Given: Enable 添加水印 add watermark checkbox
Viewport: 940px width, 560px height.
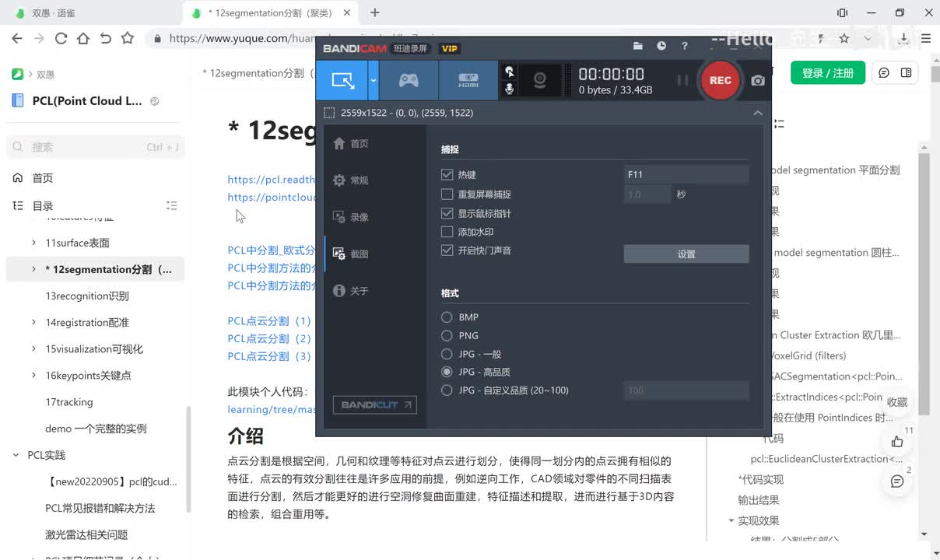Looking at the screenshot, I should pos(447,232).
